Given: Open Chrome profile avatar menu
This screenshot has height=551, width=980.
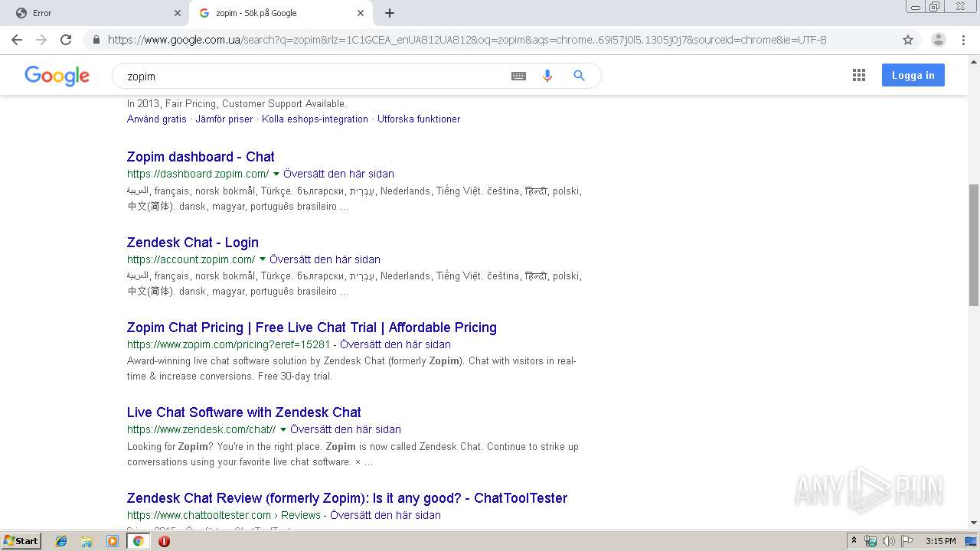Looking at the screenshot, I should [x=939, y=40].
